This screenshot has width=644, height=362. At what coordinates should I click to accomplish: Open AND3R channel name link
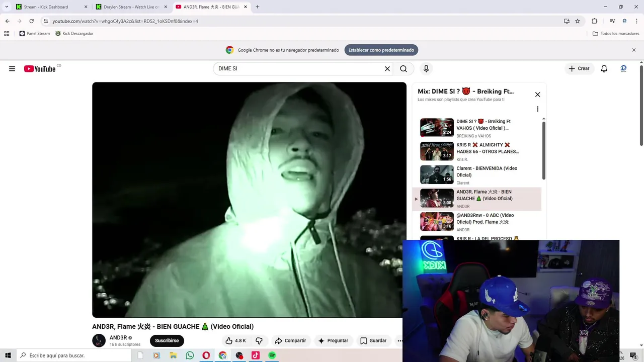[118, 338]
